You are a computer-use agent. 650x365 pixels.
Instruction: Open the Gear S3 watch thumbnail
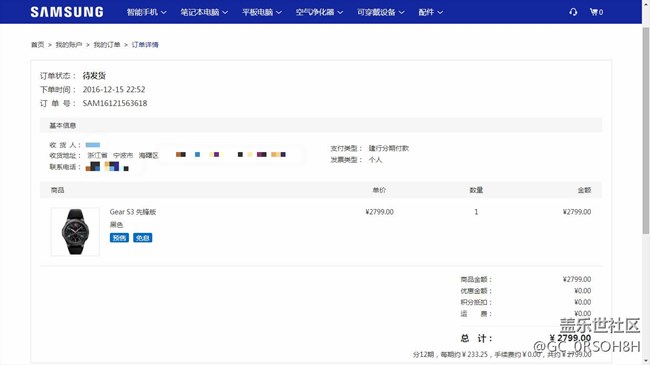75,231
